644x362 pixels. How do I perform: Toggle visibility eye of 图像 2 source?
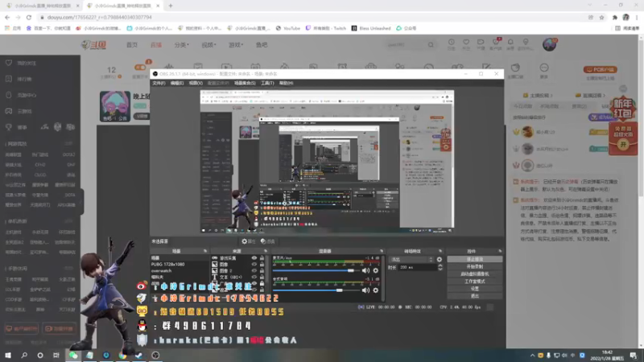point(254,271)
